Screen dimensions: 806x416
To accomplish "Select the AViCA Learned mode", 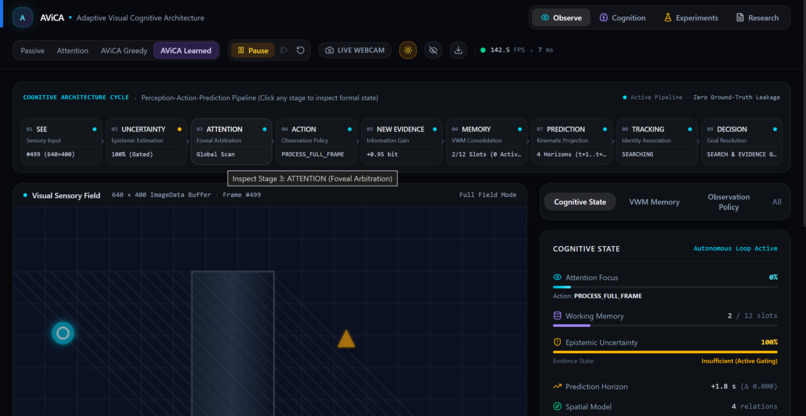I will click(186, 50).
